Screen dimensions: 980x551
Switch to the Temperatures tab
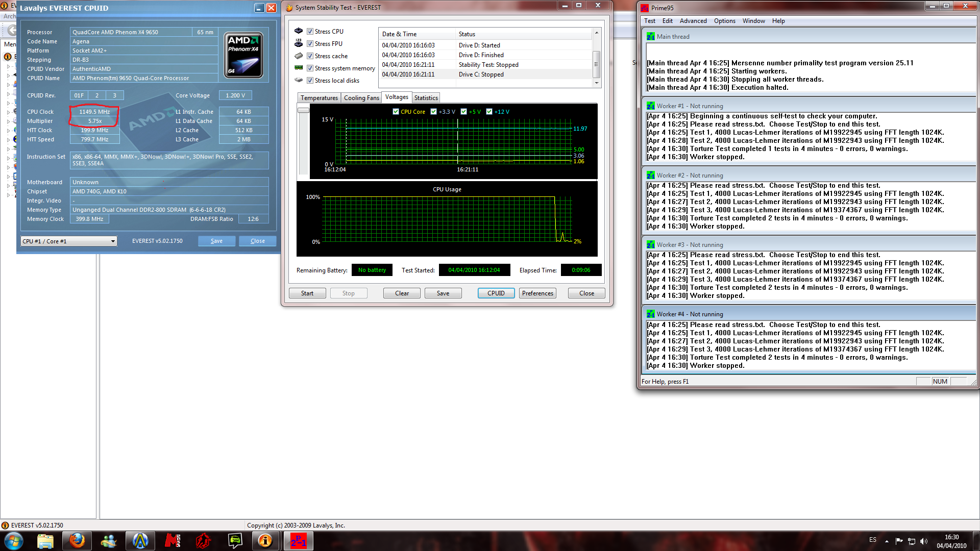click(x=319, y=98)
